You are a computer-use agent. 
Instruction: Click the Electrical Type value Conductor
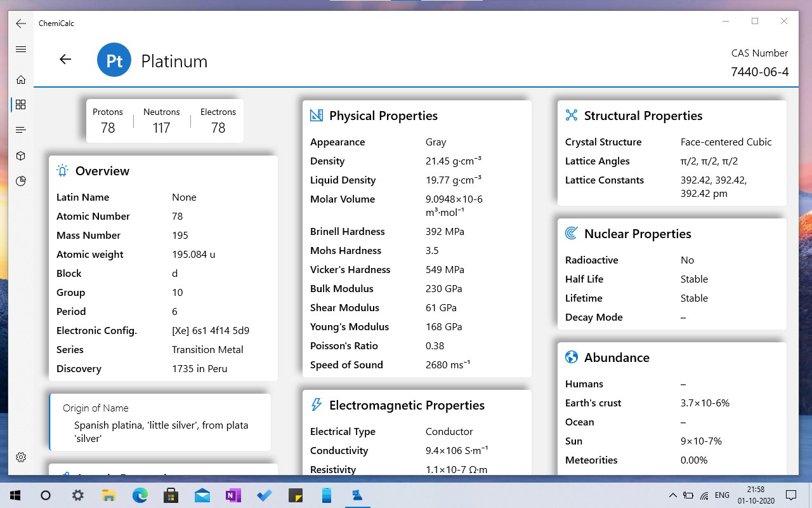(x=449, y=431)
